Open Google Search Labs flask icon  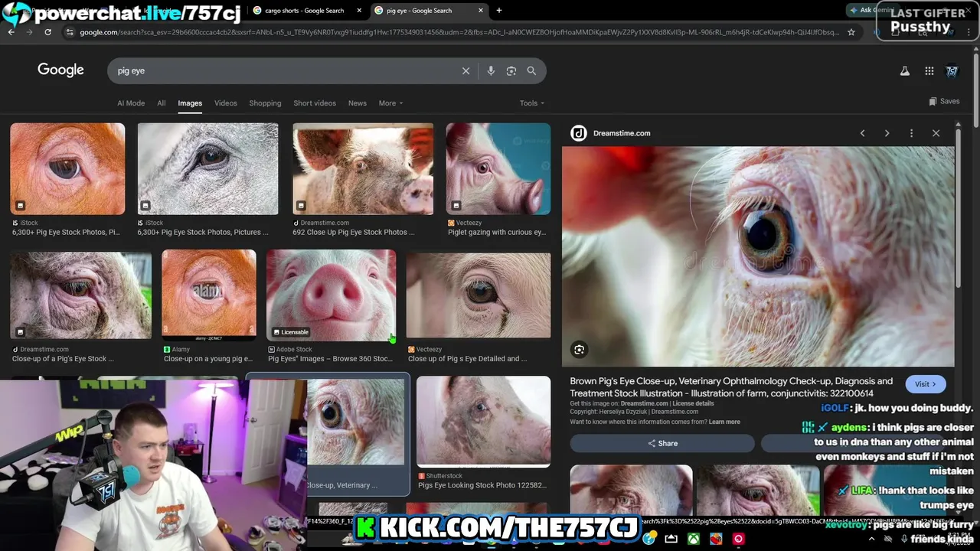click(904, 70)
